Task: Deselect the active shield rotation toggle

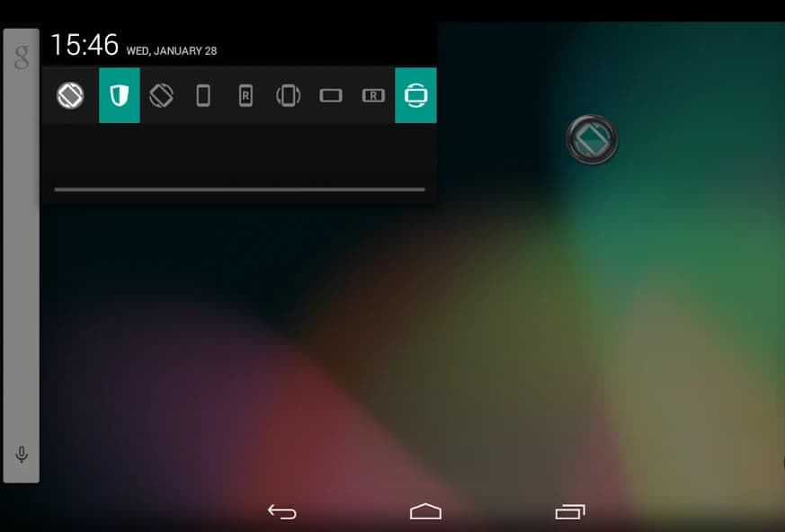Action: 119,95
